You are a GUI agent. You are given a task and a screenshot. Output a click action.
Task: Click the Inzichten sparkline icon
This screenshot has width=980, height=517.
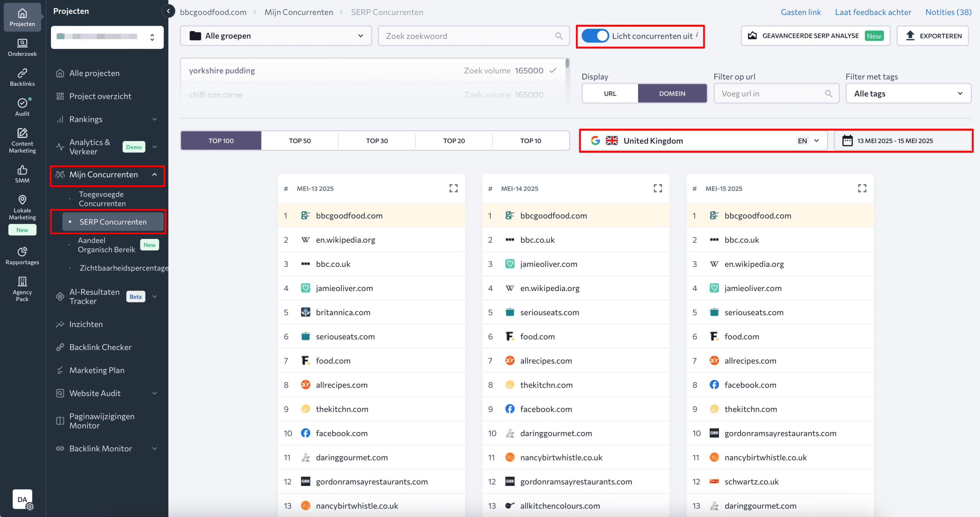(x=60, y=324)
